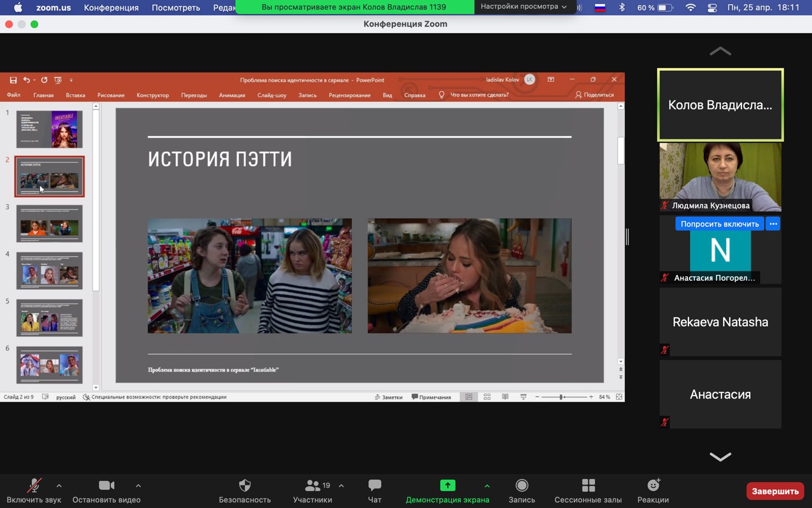
Task: Open the Чат panel
Action: click(x=375, y=491)
